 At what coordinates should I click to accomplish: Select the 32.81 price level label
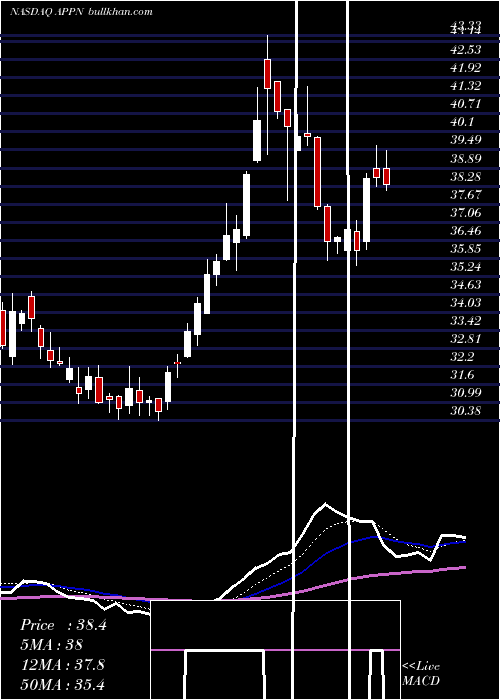466,338
